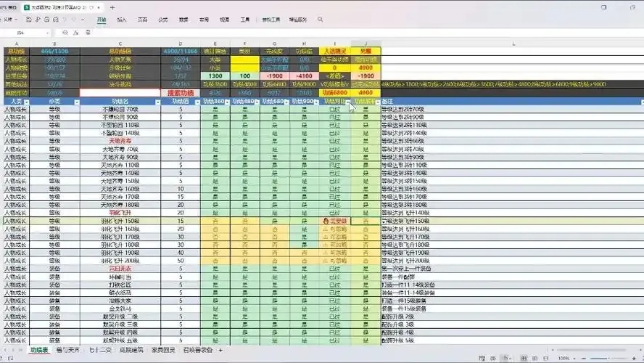644x363 pixels.
Task: Select the 4900/11866 total cell
Action: pos(181,52)
